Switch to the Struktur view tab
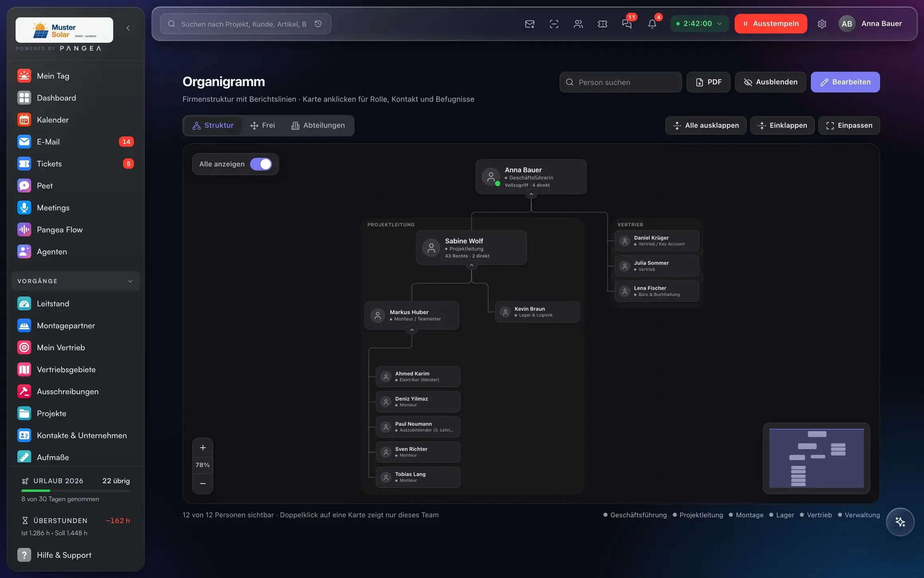This screenshot has height=578, width=924. click(x=213, y=126)
